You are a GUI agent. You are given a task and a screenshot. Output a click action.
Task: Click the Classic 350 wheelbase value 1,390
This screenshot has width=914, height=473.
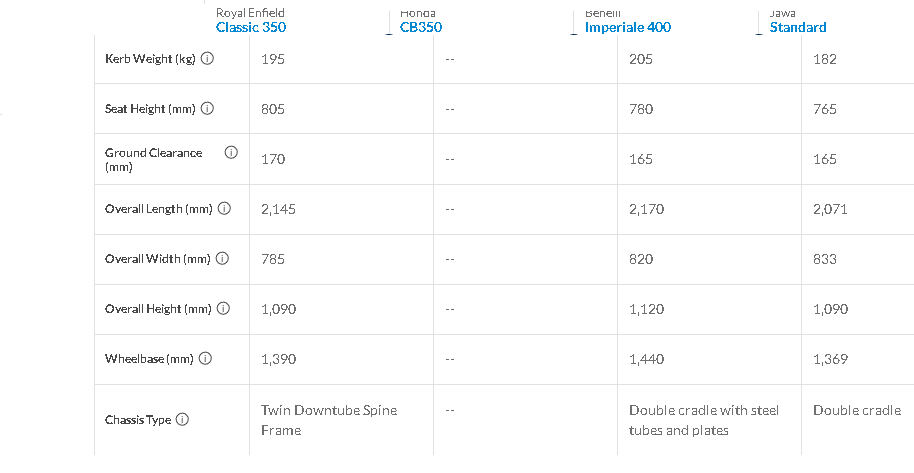pos(278,359)
